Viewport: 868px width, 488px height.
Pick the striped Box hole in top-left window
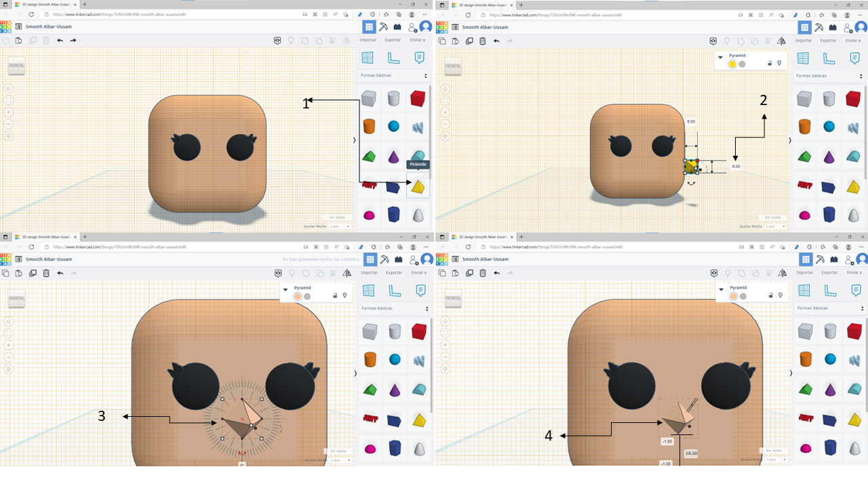pos(370,99)
